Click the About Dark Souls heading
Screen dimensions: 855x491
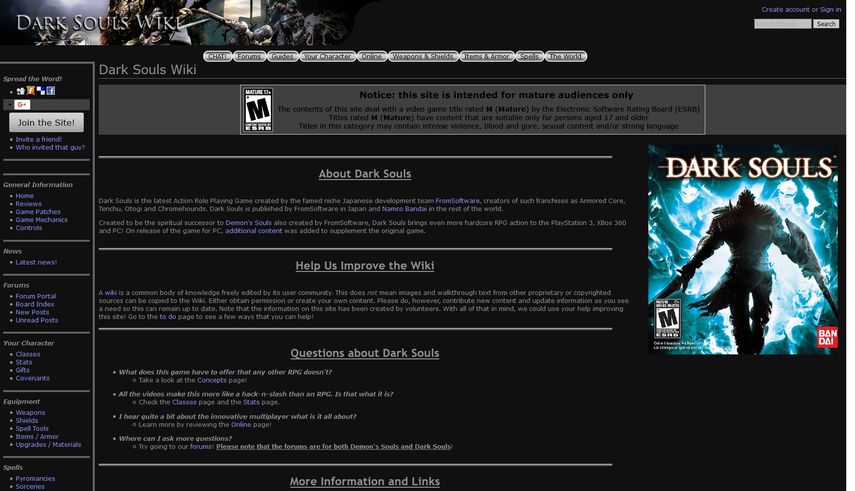365,174
